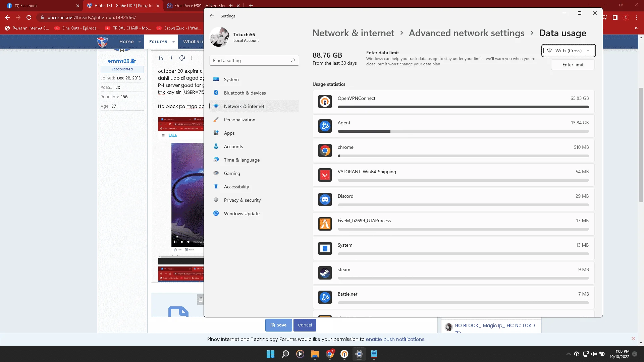
Task: Open Apps settings category
Action: [x=254, y=133]
